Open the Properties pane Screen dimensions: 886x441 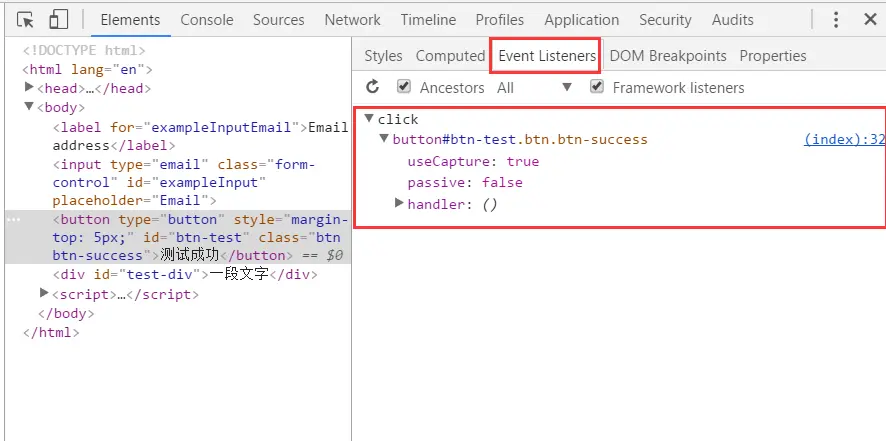(x=773, y=56)
